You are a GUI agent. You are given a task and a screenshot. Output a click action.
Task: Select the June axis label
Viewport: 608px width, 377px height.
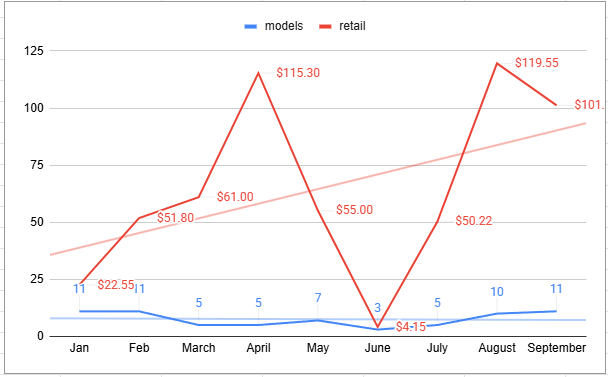[x=378, y=348]
